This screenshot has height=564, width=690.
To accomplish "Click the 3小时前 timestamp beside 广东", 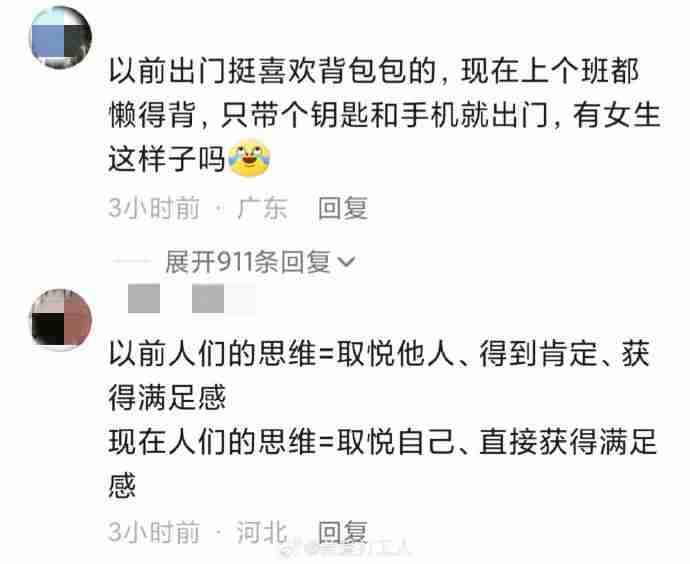I will click(x=154, y=208).
